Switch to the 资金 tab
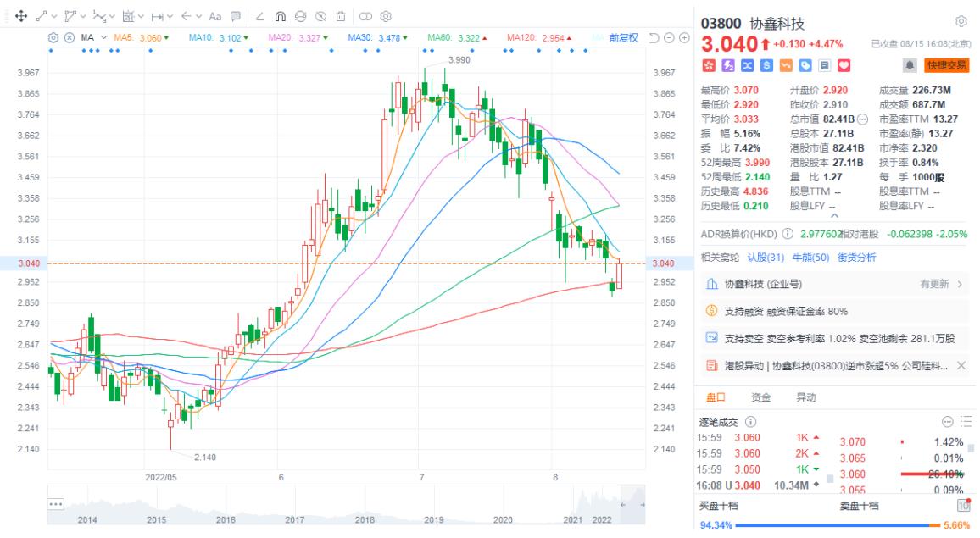 pos(760,397)
